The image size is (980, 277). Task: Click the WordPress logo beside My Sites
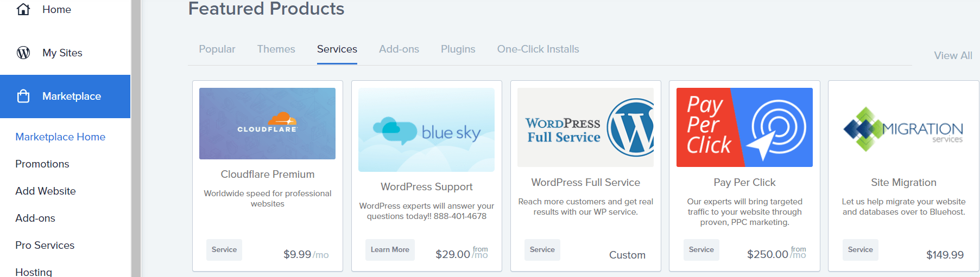click(x=23, y=53)
